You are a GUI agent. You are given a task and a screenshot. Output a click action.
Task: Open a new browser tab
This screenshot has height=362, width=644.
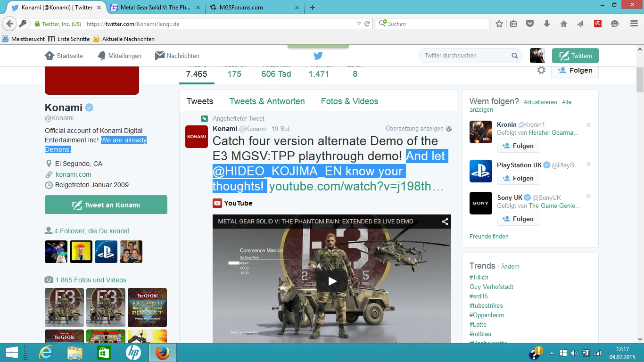pyautogui.click(x=313, y=7)
